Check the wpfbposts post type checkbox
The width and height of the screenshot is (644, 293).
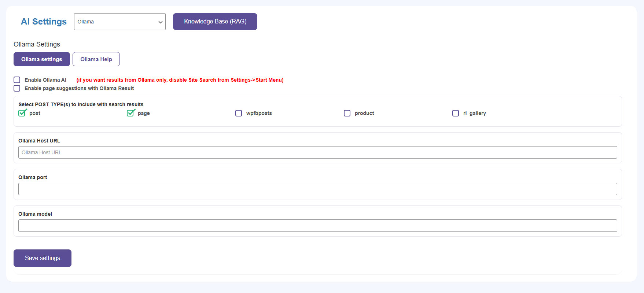(239, 113)
